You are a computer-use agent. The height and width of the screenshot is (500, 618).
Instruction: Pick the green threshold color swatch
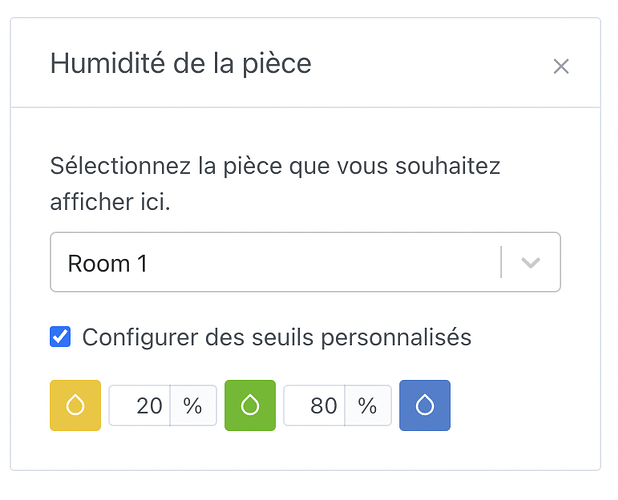tap(250, 405)
